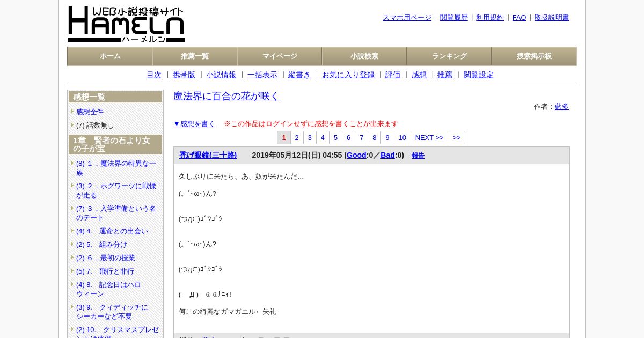Open the 捜索掲示板 tab
The height and width of the screenshot is (338, 644).
click(x=534, y=56)
